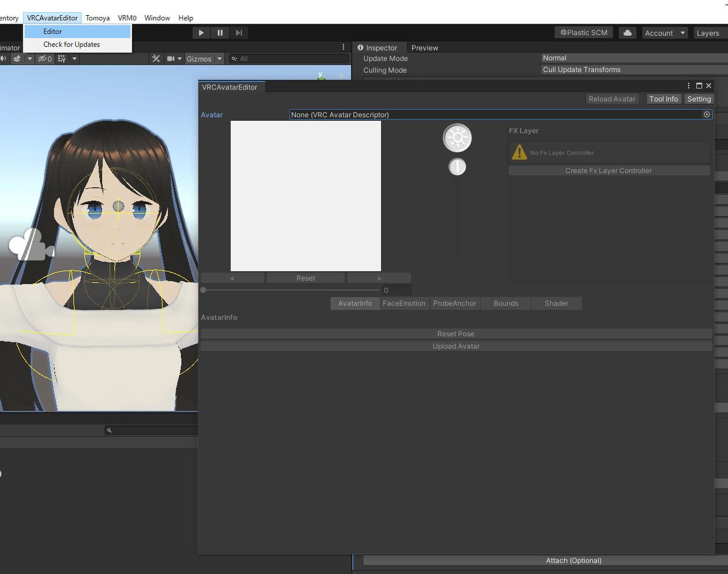Screen dimensions: 728x574
Task: Click Create Fx Layer Controller button
Action: pyautogui.click(x=608, y=171)
